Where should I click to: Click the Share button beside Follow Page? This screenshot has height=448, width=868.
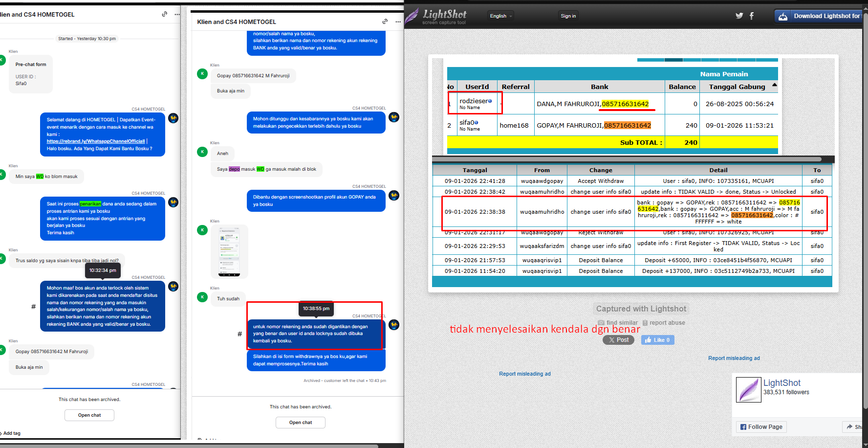[x=853, y=427]
